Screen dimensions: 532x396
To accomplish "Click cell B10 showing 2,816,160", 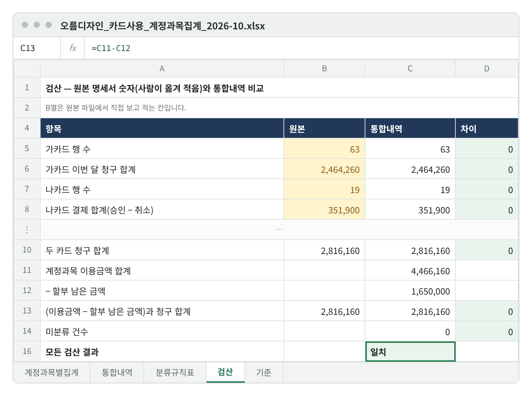I will [324, 250].
